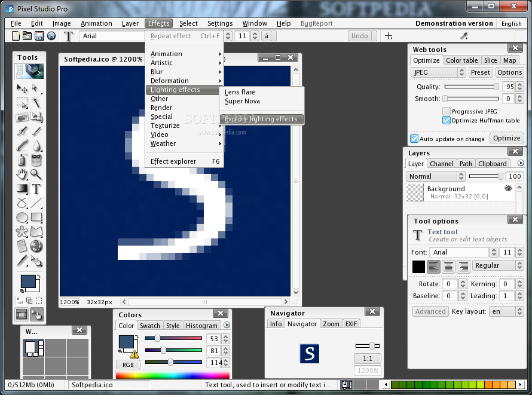
Task: Click the 1:1 zoom button in Navigator
Action: click(x=367, y=359)
